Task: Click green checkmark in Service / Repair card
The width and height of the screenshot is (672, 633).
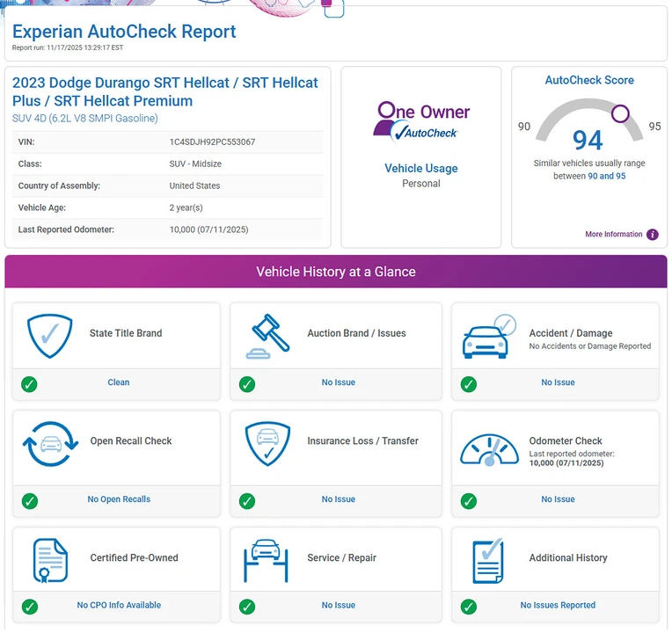Action: pos(247,607)
